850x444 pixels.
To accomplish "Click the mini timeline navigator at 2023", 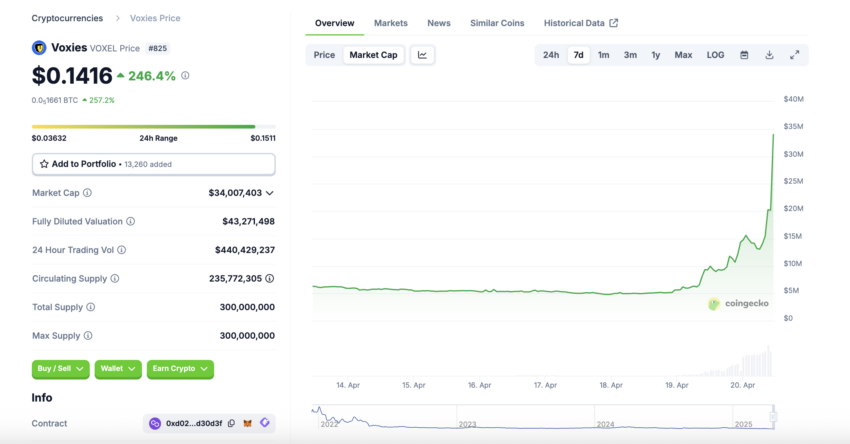I will click(x=467, y=424).
